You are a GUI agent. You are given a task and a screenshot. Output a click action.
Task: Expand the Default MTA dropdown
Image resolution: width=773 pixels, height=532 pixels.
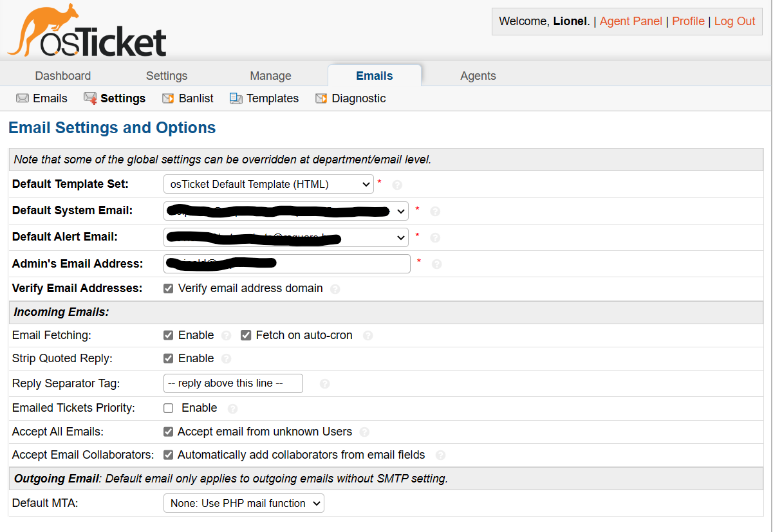tap(244, 503)
